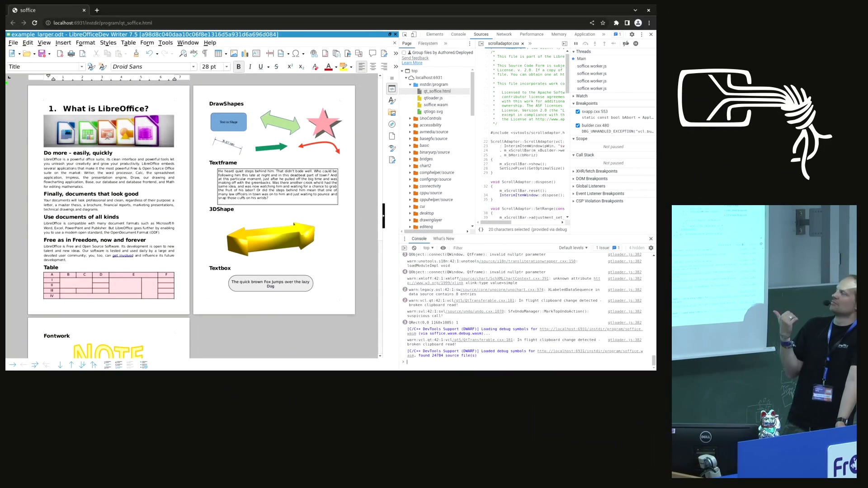
Task: Apply subscript formatting
Action: [302, 67]
